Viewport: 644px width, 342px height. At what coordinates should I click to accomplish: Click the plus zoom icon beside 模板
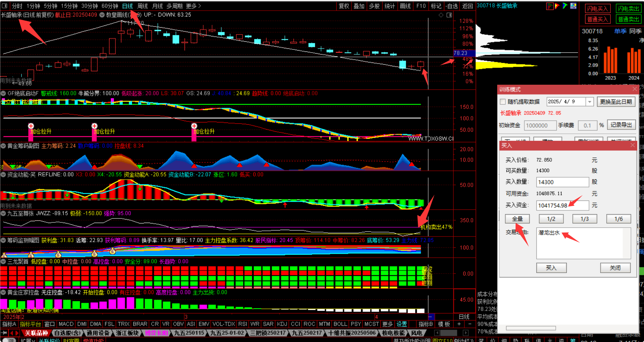pyautogui.click(x=459, y=324)
